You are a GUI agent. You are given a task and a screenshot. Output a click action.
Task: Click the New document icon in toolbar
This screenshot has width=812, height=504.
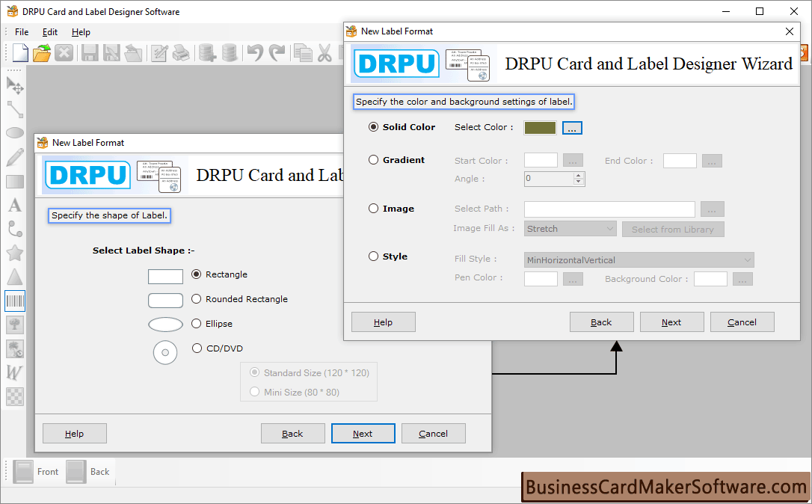pyautogui.click(x=19, y=52)
